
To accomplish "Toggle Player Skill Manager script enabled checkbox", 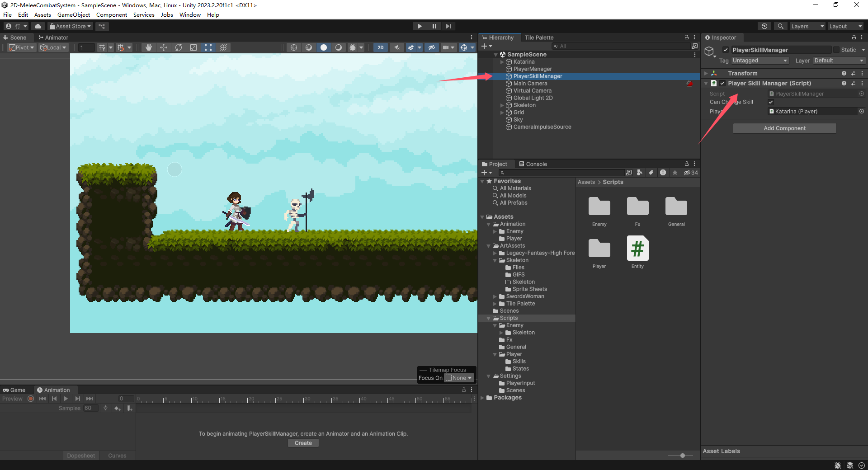I will (722, 83).
